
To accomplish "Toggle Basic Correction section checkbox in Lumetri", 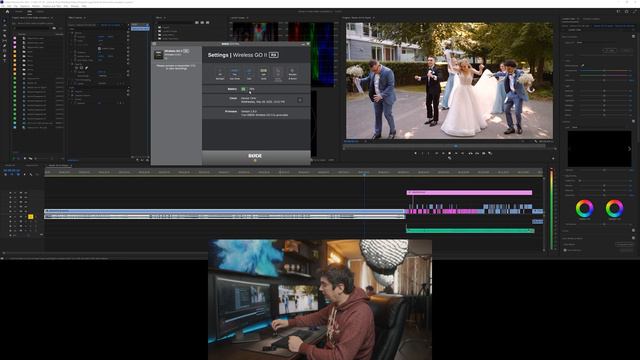I will [633, 37].
